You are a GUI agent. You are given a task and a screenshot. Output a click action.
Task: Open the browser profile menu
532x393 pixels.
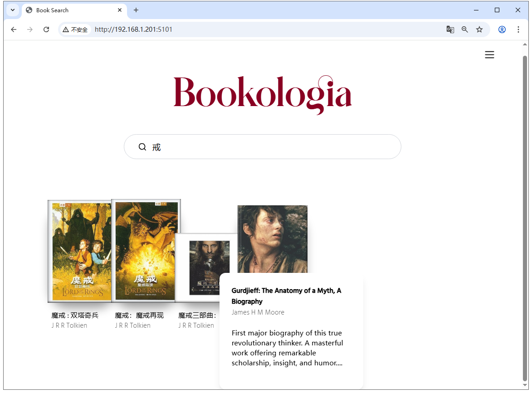coord(502,29)
